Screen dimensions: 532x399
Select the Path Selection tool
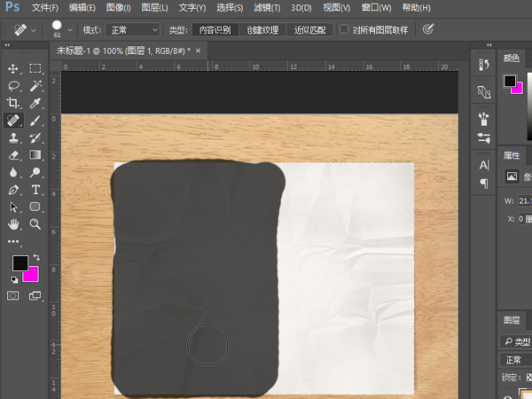click(x=13, y=207)
